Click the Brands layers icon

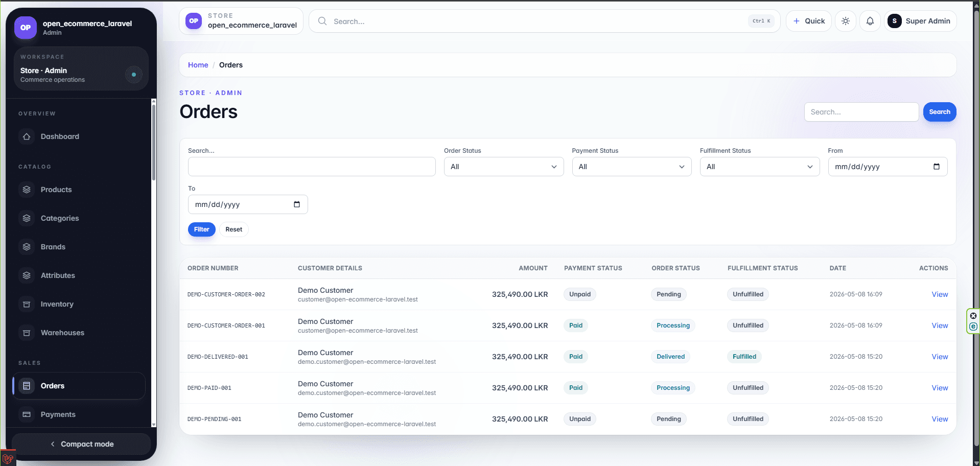pyautogui.click(x=27, y=247)
